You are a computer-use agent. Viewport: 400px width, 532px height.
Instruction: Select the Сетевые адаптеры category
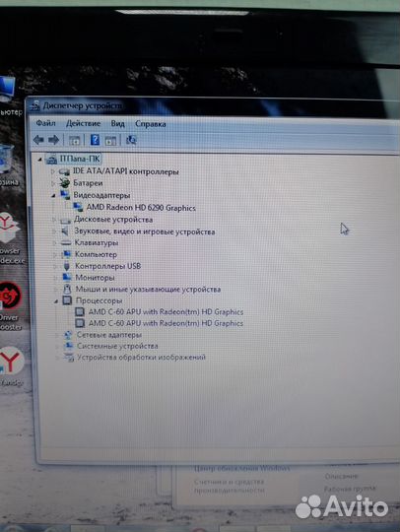[109, 335]
